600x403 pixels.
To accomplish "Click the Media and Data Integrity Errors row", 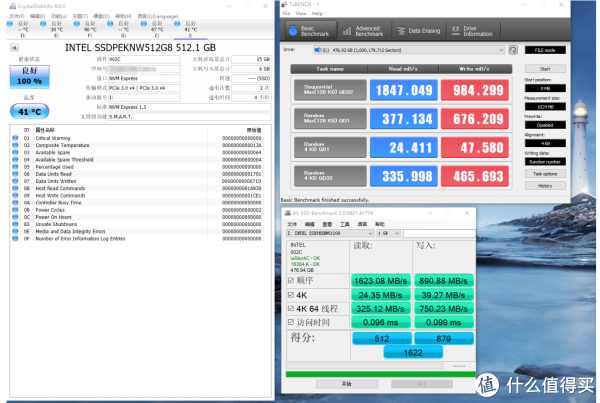I will click(x=138, y=231).
